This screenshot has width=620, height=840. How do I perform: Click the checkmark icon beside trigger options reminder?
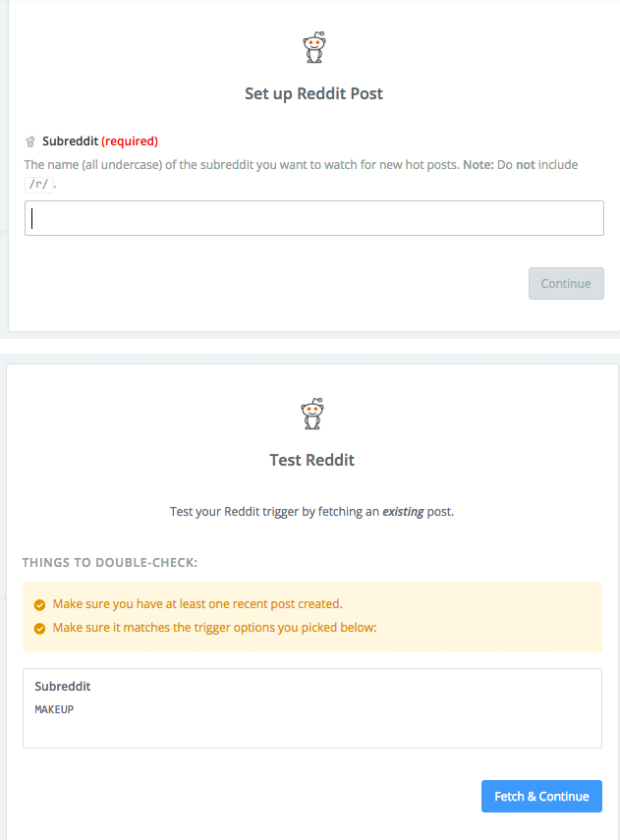coord(39,629)
